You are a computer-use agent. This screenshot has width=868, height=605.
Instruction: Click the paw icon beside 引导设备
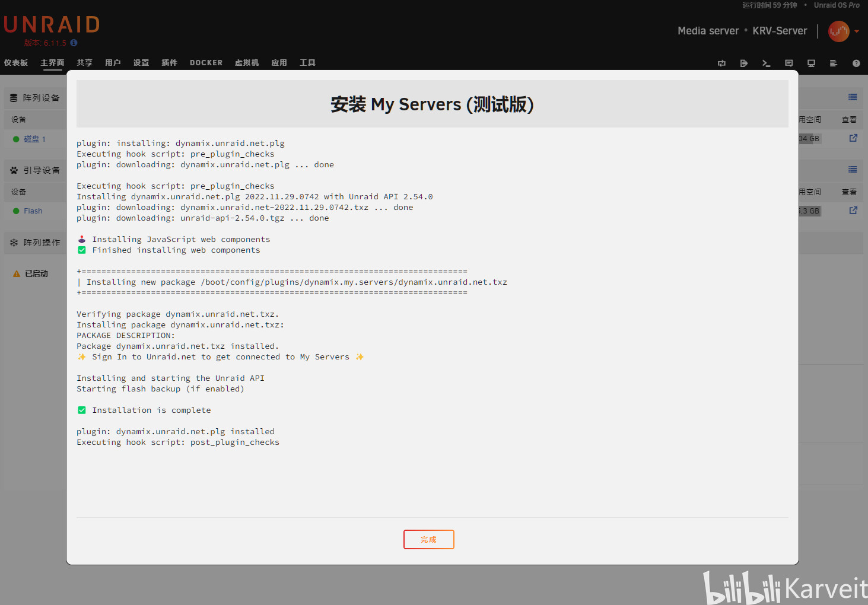click(x=14, y=170)
